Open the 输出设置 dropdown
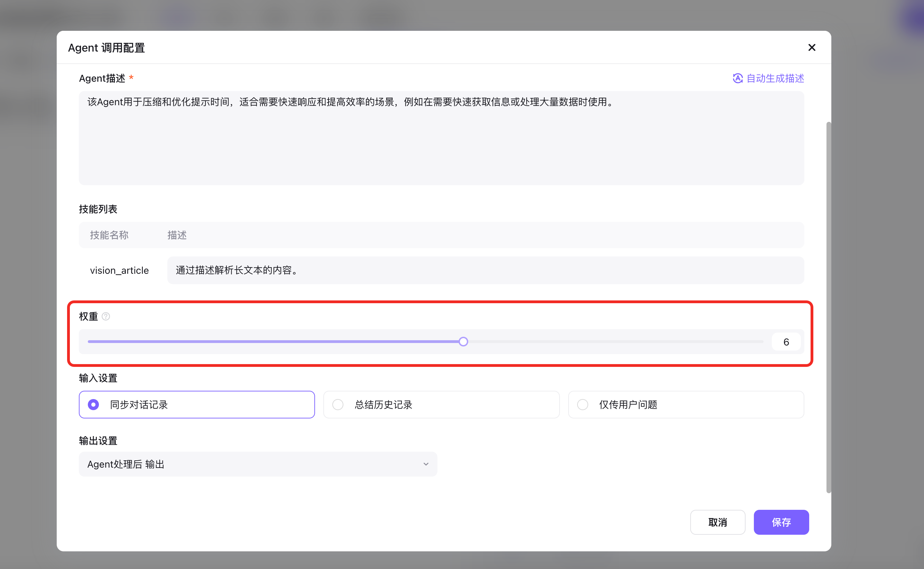Image resolution: width=924 pixels, height=569 pixels. tap(258, 464)
